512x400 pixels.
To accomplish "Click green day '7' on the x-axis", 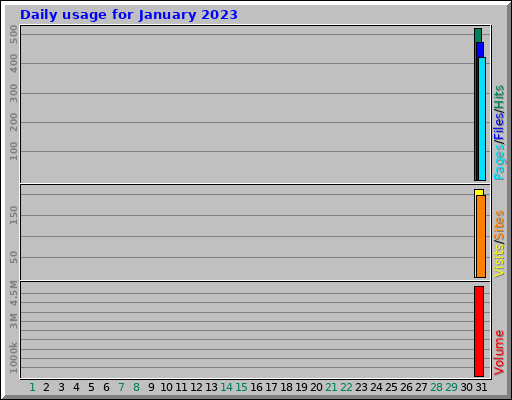I will (x=121, y=387).
